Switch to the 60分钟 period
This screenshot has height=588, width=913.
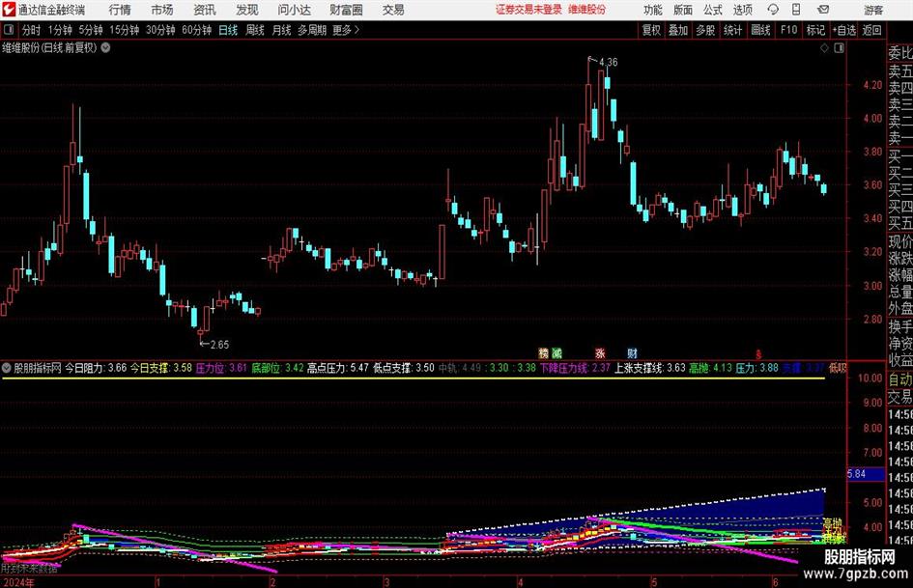(196, 30)
